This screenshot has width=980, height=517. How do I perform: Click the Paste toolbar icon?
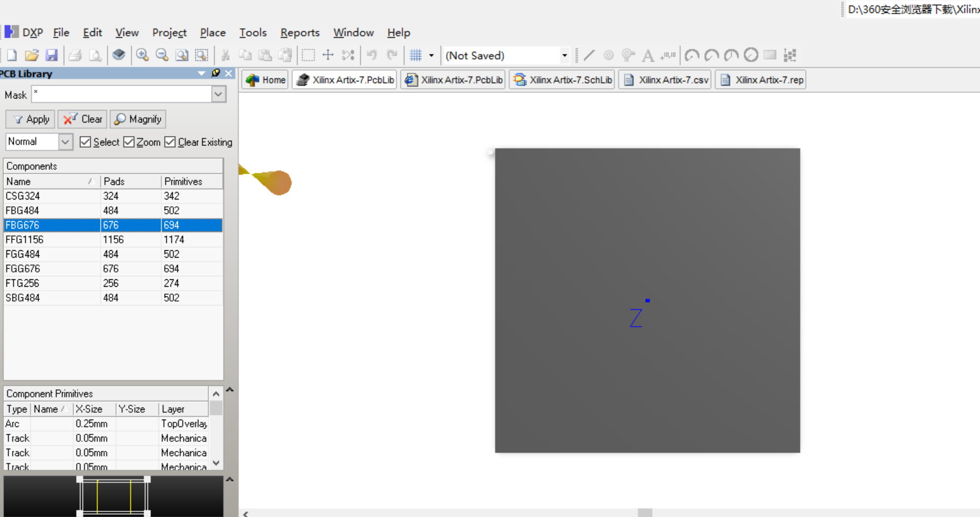(x=265, y=55)
